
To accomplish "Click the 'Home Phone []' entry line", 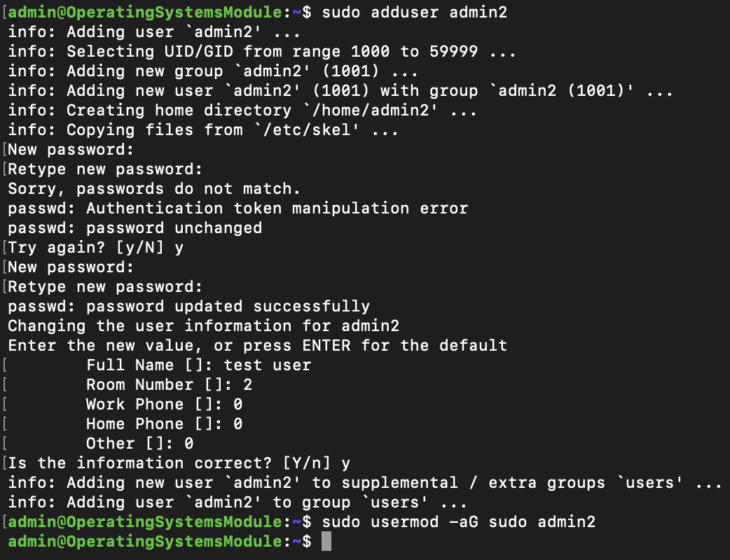I will point(164,423).
